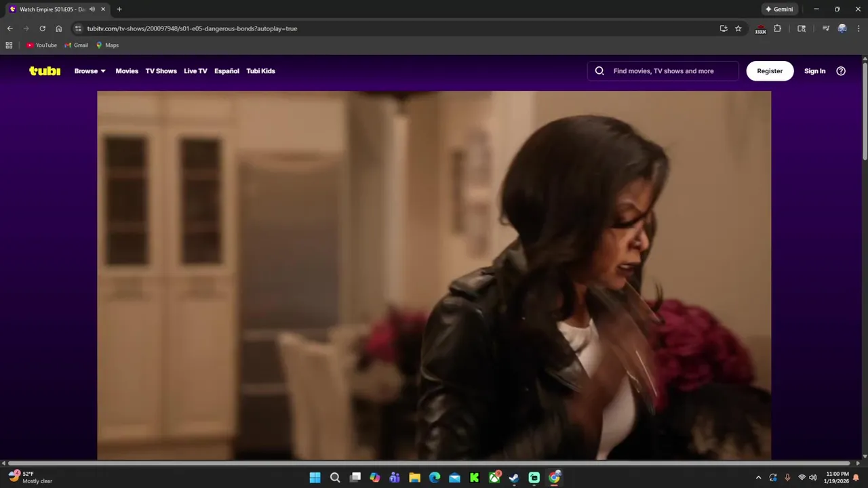Open the Chrome profile avatar

point(842,28)
